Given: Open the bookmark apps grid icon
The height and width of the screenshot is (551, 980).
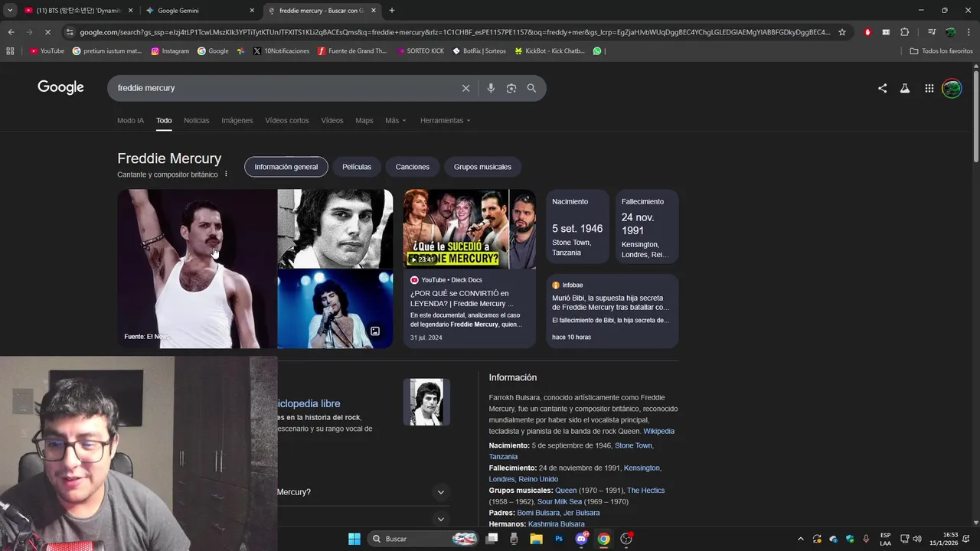Looking at the screenshot, I should click(10, 51).
